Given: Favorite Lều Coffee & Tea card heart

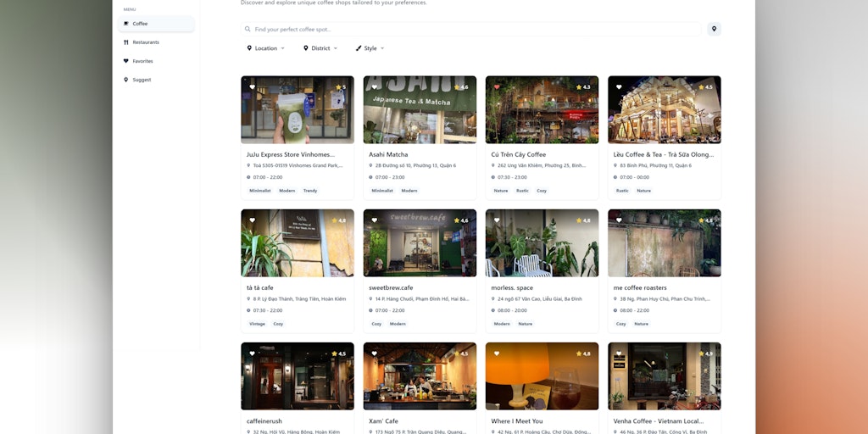Looking at the screenshot, I should 619,87.
